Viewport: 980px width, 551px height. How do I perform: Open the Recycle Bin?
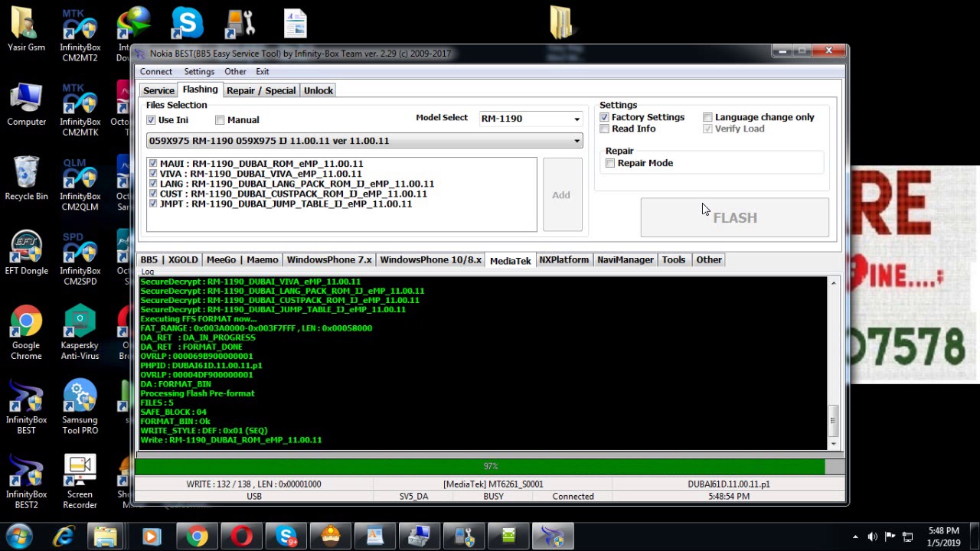26,179
